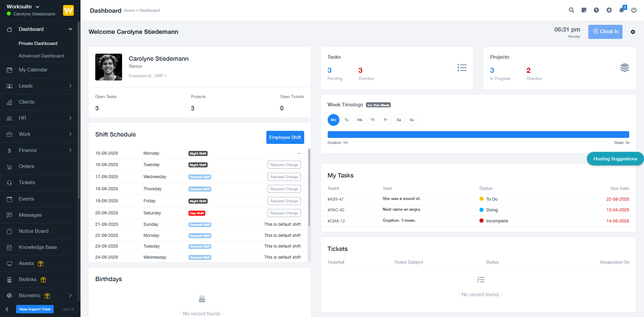Click the logout power icon
The height and width of the screenshot is (317, 644).
pos(634,10)
